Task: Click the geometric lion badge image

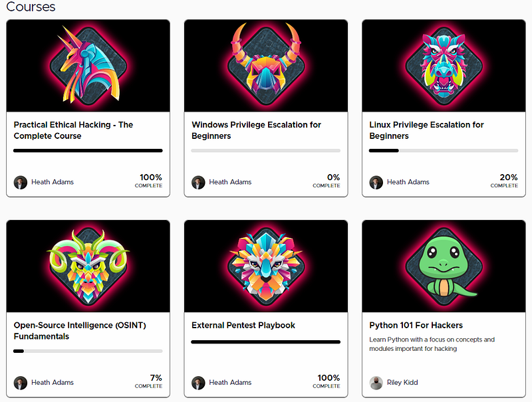Action: point(266,266)
